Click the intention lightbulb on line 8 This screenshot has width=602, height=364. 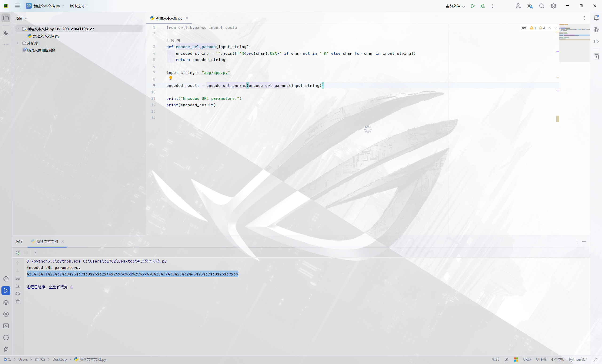click(171, 78)
